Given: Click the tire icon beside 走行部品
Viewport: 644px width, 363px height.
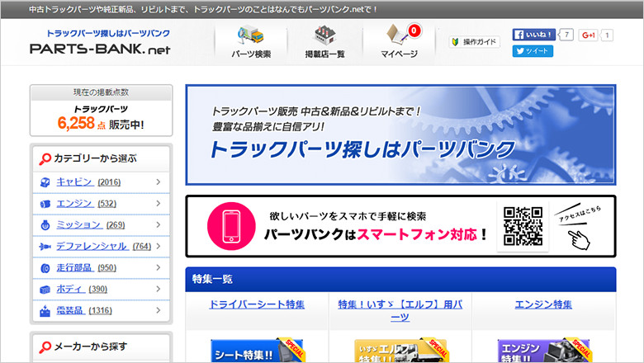Looking at the screenshot, I should pyautogui.click(x=45, y=268).
